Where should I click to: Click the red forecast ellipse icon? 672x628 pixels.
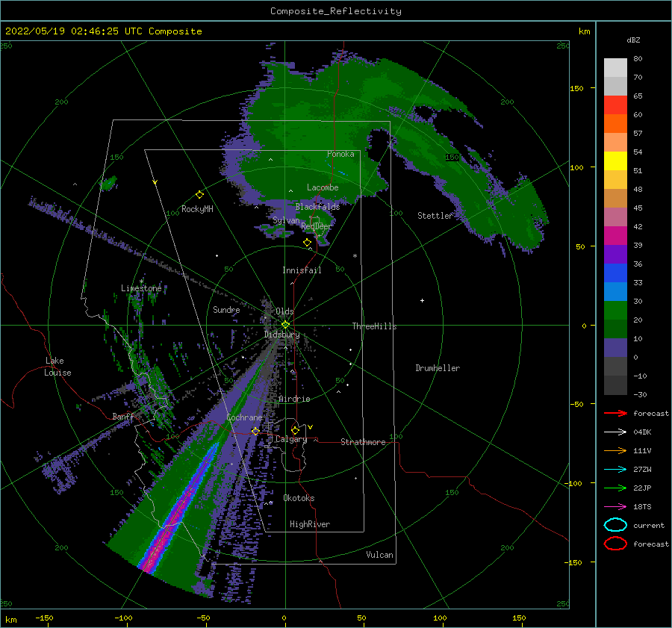(615, 544)
